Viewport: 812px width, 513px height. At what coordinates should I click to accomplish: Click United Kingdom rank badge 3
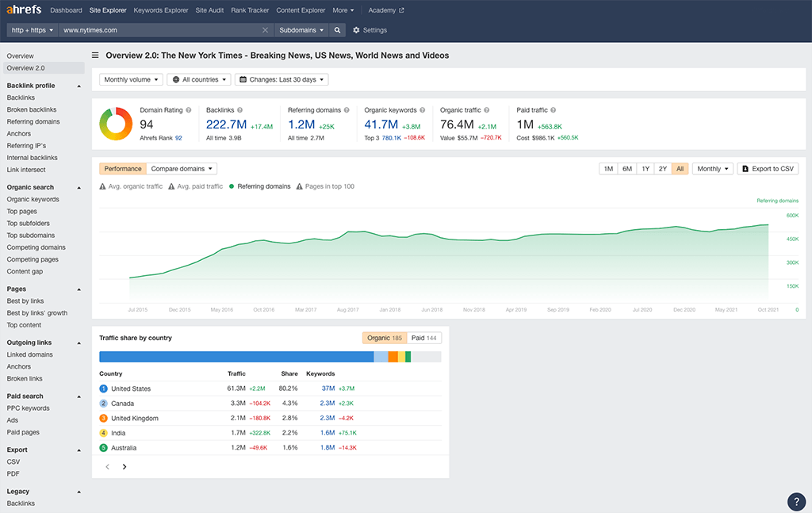click(103, 418)
